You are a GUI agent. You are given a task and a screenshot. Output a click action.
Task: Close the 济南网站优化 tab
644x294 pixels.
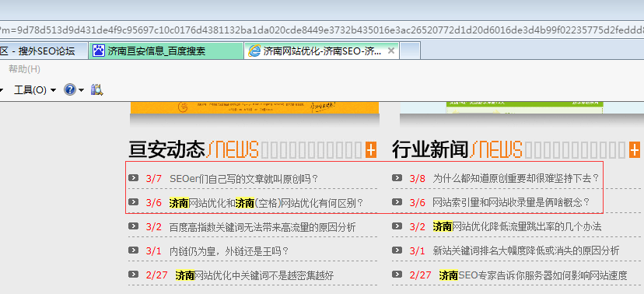pos(391,51)
